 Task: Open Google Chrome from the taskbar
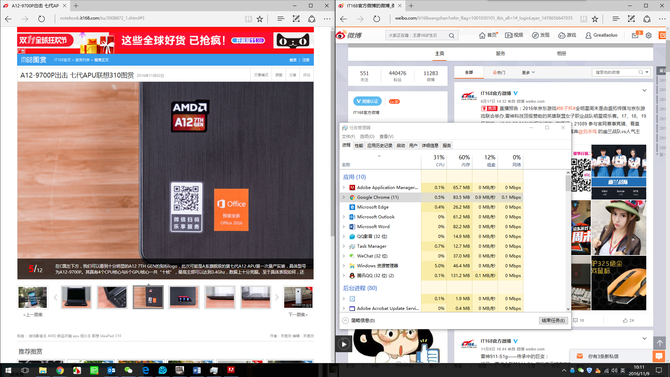coord(60,370)
